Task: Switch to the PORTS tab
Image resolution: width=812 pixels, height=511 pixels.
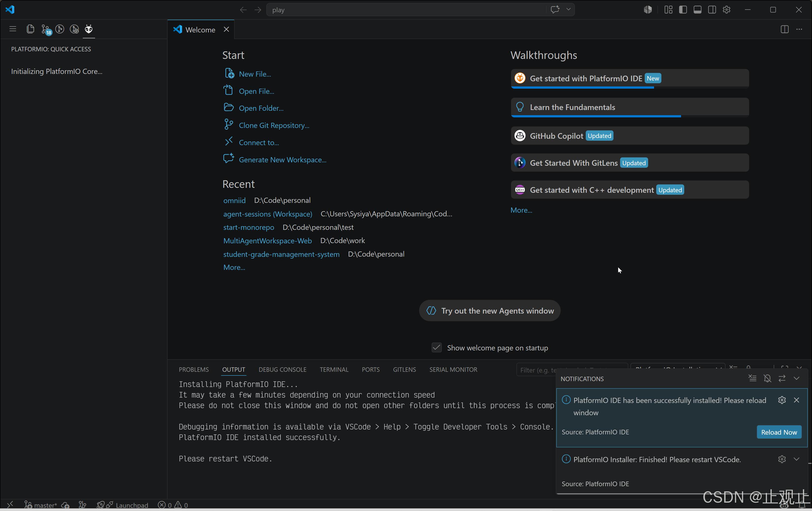Action: (370, 369)
